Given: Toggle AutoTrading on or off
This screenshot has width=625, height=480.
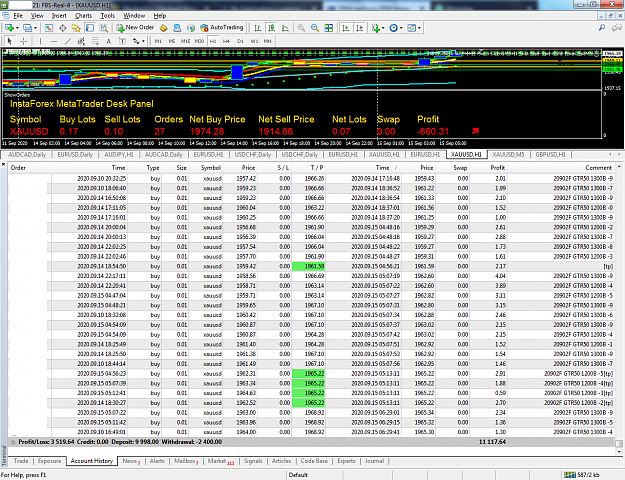Looking at the screenshot, I should click(x=222, y=28).
